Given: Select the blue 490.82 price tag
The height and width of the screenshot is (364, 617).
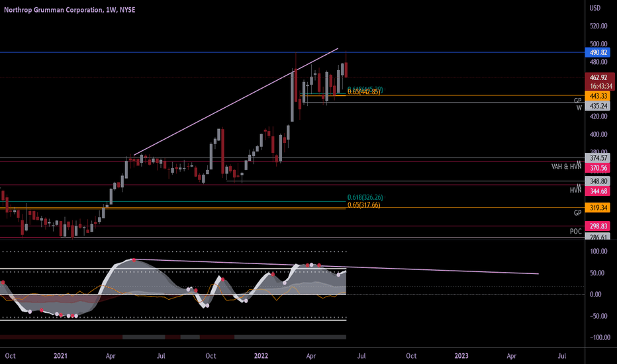Looking at the screenshot, I should [598, 52].
